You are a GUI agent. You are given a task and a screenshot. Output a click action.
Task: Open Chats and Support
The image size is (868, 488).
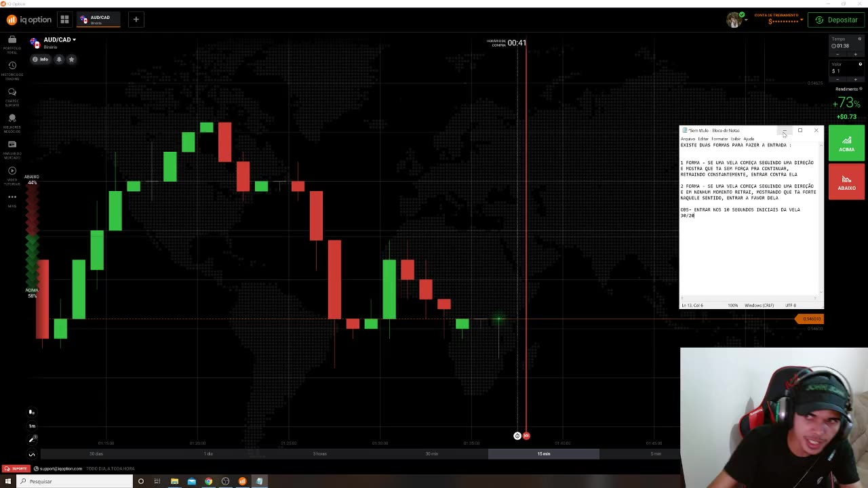tap(12, 96)
